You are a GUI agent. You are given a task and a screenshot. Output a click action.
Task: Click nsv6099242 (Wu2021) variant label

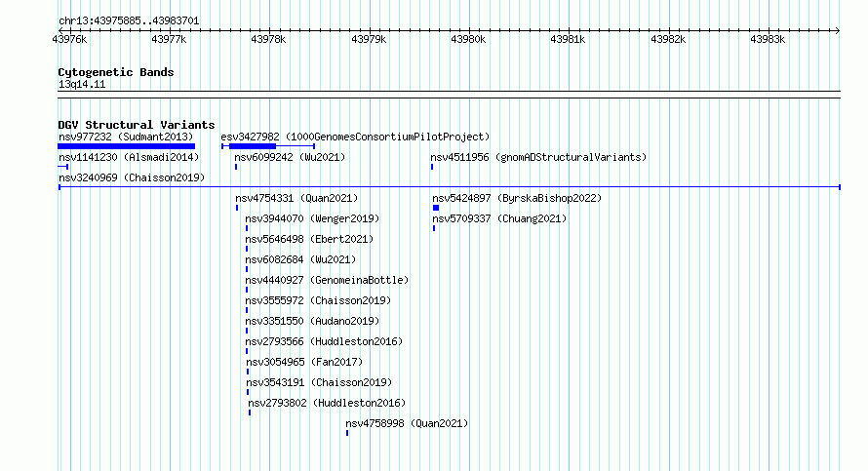pyautogui.click(x=290, y=157)
